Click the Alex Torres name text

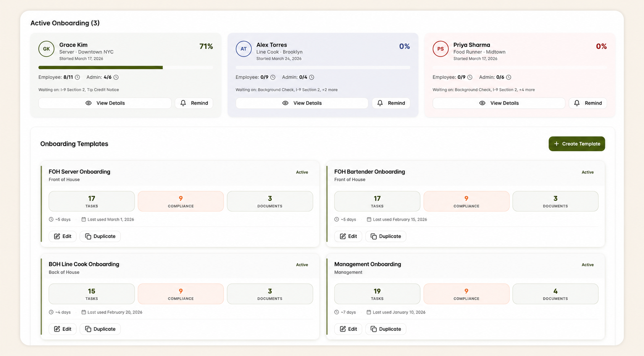click(271, 45)
